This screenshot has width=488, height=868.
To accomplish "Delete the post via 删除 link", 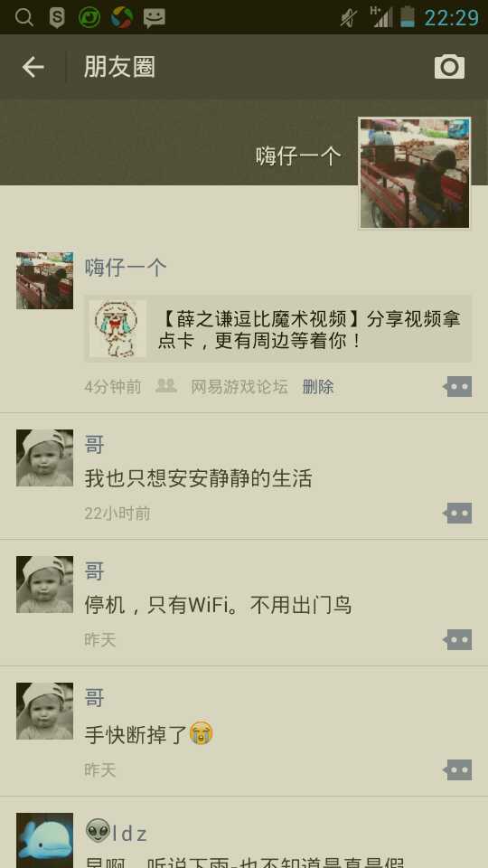I will click(x=318, y=386).
